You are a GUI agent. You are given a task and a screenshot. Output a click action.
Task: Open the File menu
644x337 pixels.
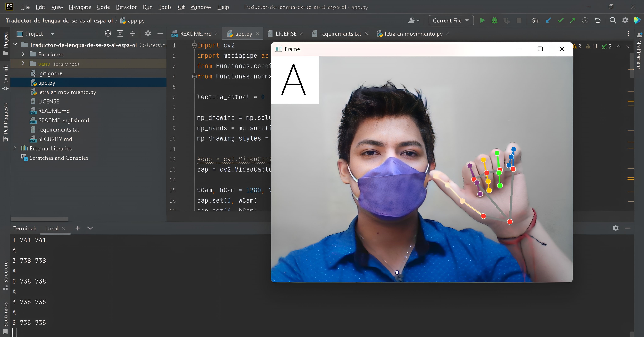click(x=25, y=7)
